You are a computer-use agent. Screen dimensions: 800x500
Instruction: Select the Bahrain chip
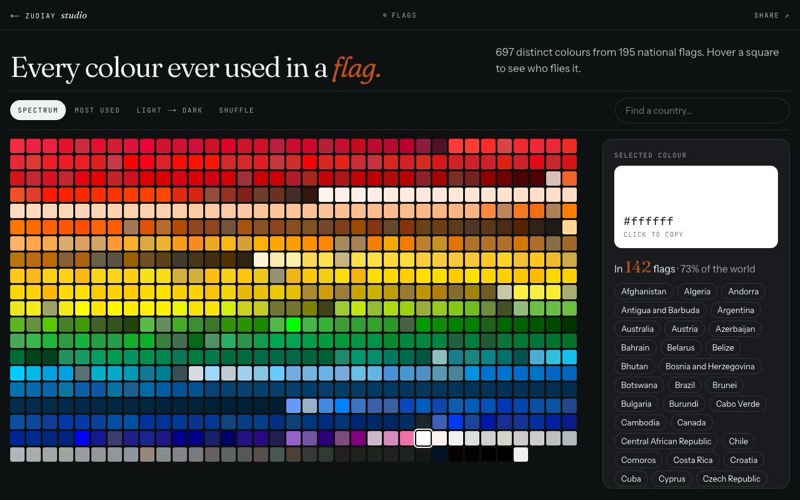pos(635,347)
